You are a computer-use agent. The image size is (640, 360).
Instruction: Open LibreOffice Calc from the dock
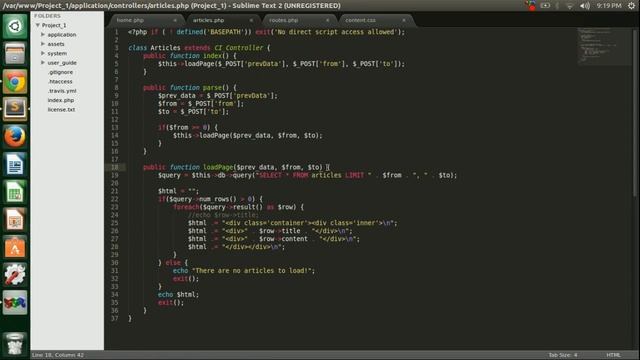(x=15, y=192)
